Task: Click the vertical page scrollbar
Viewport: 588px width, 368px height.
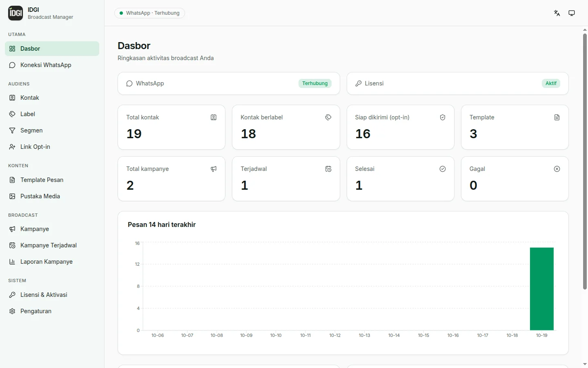Action: pyautogui.click(x=585, y=162)
